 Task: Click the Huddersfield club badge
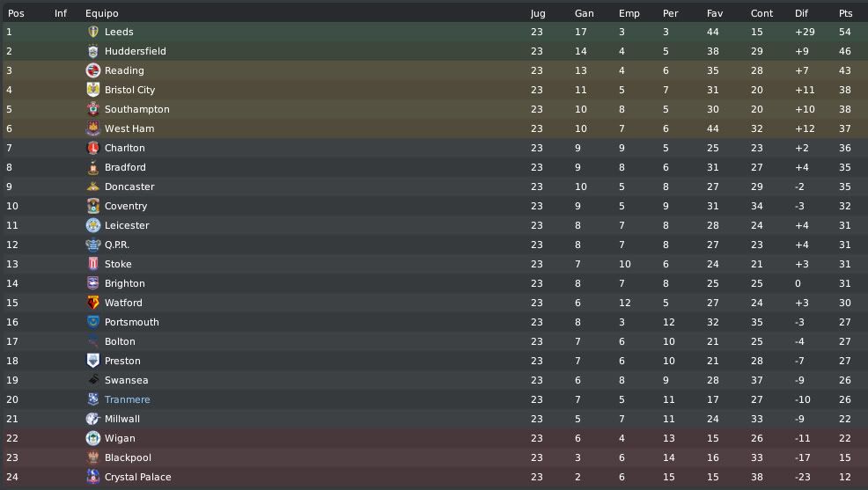click(93, 51)
